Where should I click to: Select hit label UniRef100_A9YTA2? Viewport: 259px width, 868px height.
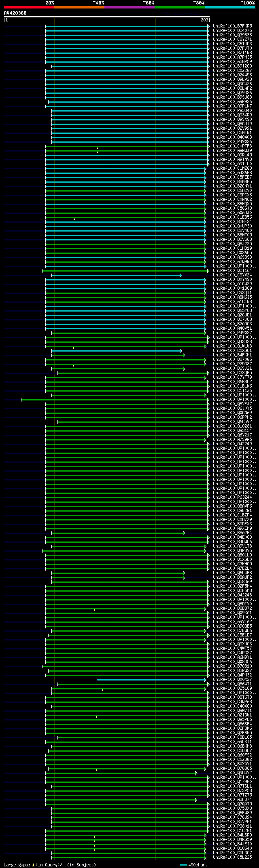pos(232,622)
